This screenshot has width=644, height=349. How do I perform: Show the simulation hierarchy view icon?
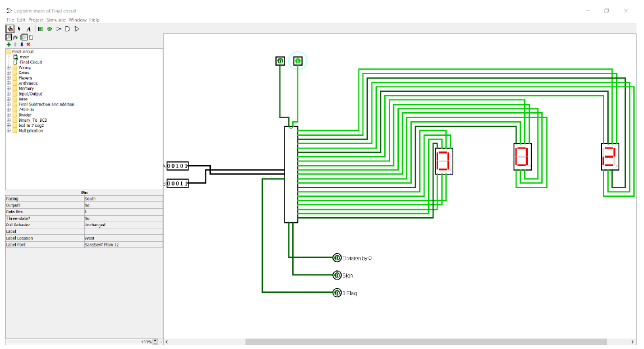click(x=16, y=37)
